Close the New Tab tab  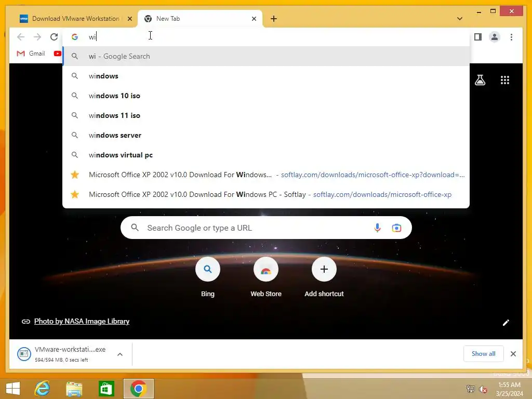254,19
